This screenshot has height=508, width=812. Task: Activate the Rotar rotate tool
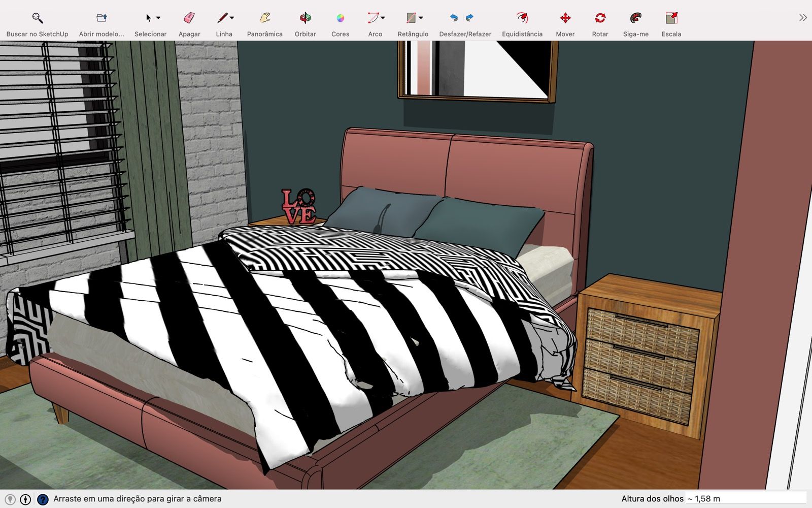click(600, 18)
